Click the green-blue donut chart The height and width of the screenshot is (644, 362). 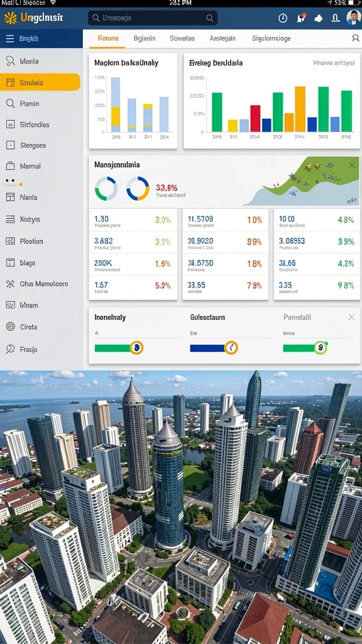(x=106, y=189)
